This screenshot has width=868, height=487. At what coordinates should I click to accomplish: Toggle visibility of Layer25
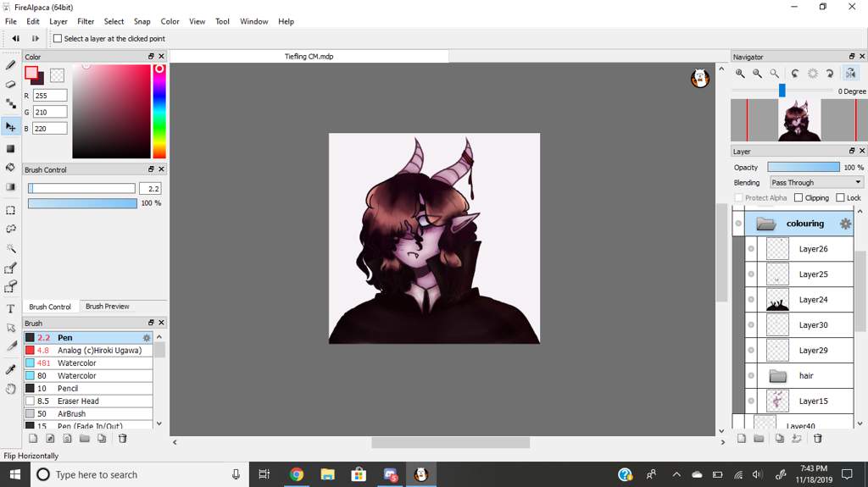pyautogui.click(x=751, y=274)
